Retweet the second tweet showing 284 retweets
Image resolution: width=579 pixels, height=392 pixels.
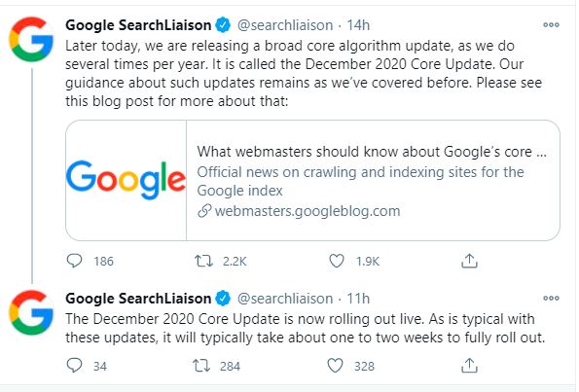click(x=201, y=366)
